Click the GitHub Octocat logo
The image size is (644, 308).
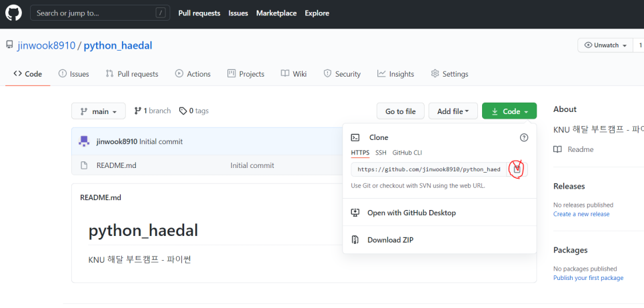[14, 13]
